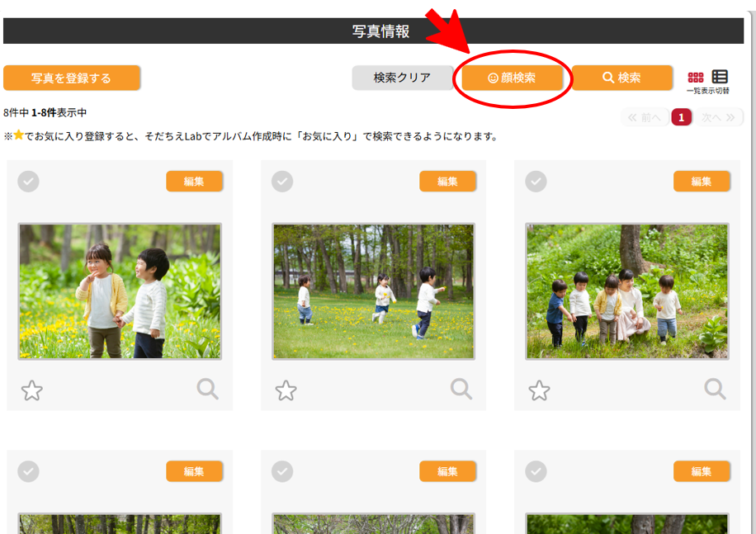Select the bottom-left photo's checkmark circle
The height and width of the screenshot is (534, 756).
tap(29, 471)
